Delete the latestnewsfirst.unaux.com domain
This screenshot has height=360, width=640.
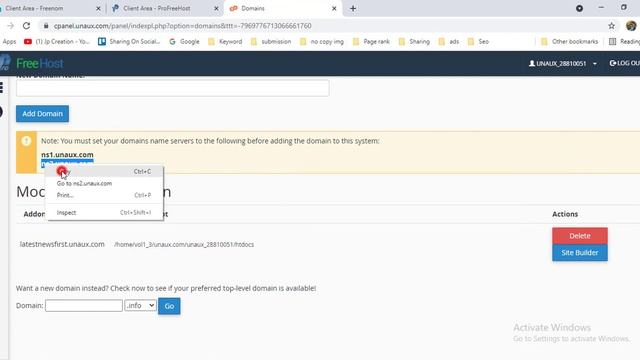click(x=580, y=236)
